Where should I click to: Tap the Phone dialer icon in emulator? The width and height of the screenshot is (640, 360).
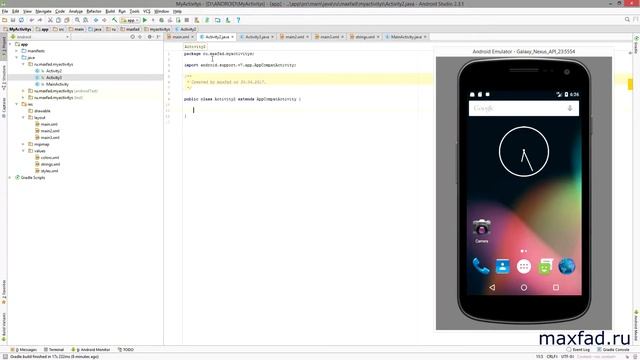pos(481,266)
